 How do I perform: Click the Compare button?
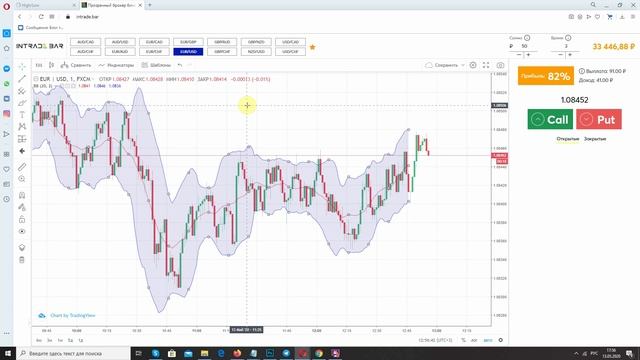click(76, 65)
